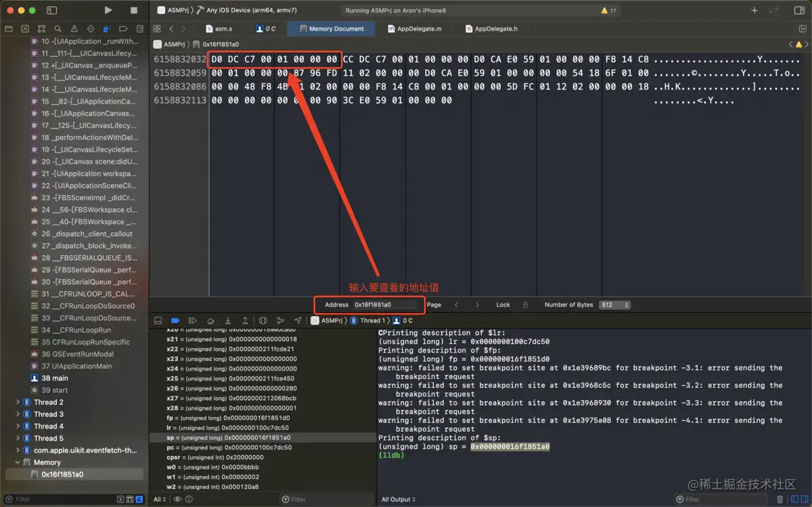Collapse the Memory group in navigator

pyautogui.click(x=18, y=462)
